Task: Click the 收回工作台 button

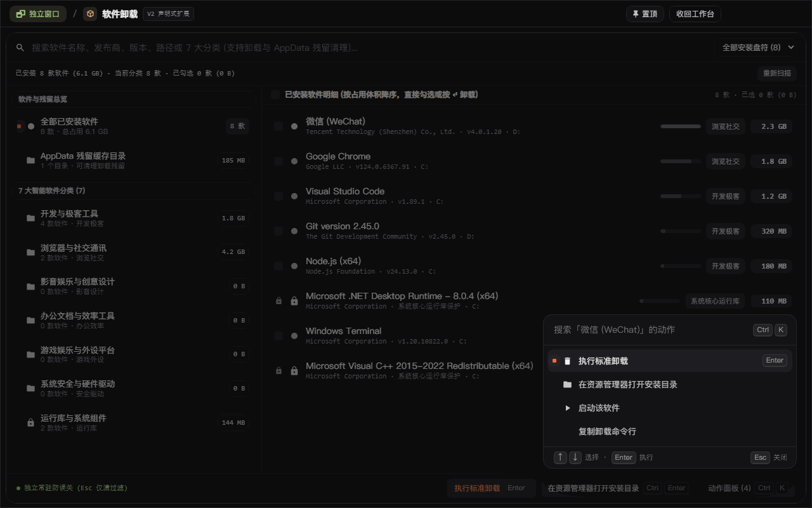Action: (x=695, y=14)
